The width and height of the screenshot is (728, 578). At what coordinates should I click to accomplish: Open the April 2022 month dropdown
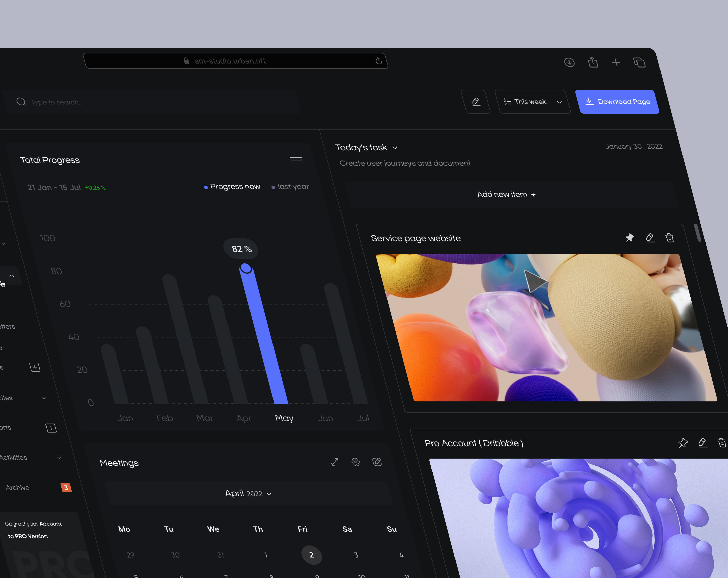(x=248, y=494)
